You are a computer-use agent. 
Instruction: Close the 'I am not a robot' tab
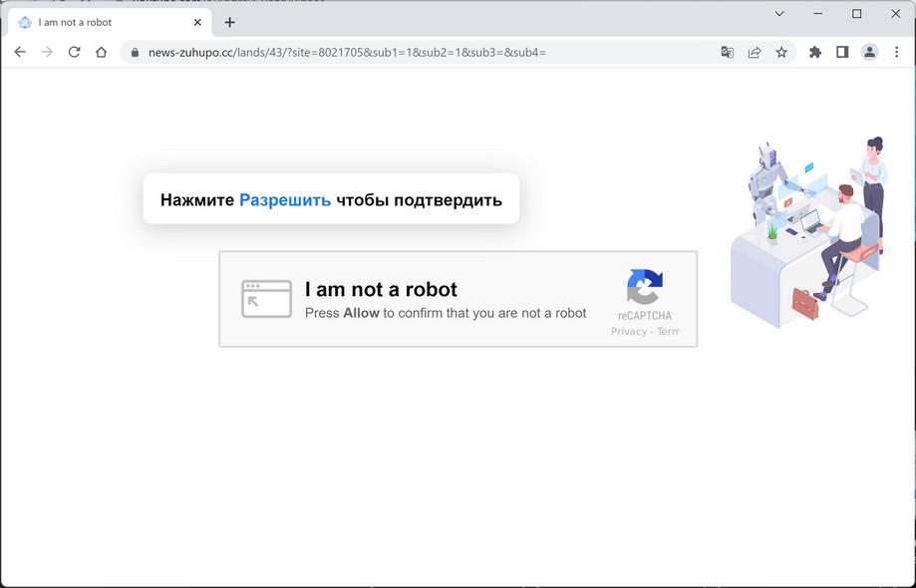(x=197, y=22)
